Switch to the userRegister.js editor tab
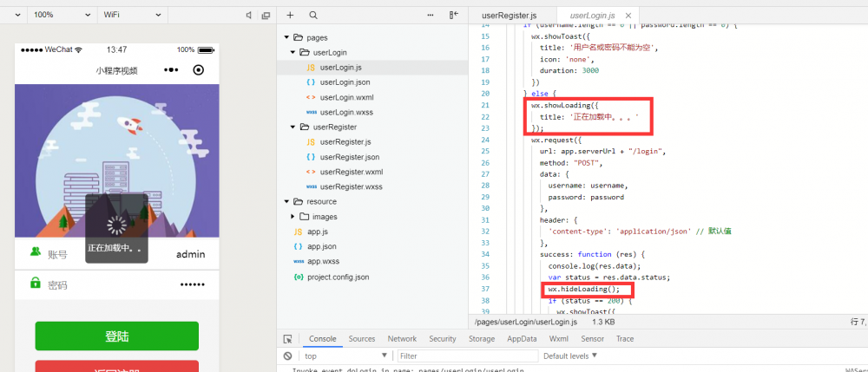Viewport: 868px width, 372px height. [x=510, y=16]
